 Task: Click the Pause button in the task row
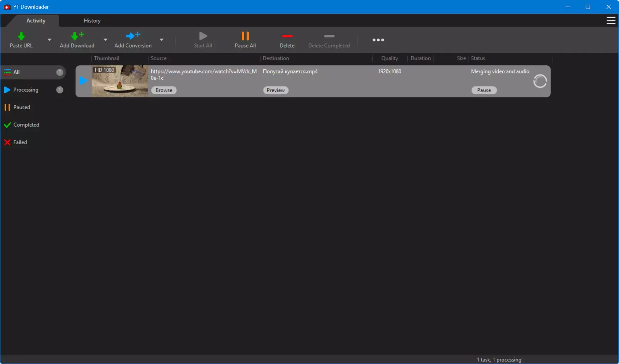pos(484,90)
